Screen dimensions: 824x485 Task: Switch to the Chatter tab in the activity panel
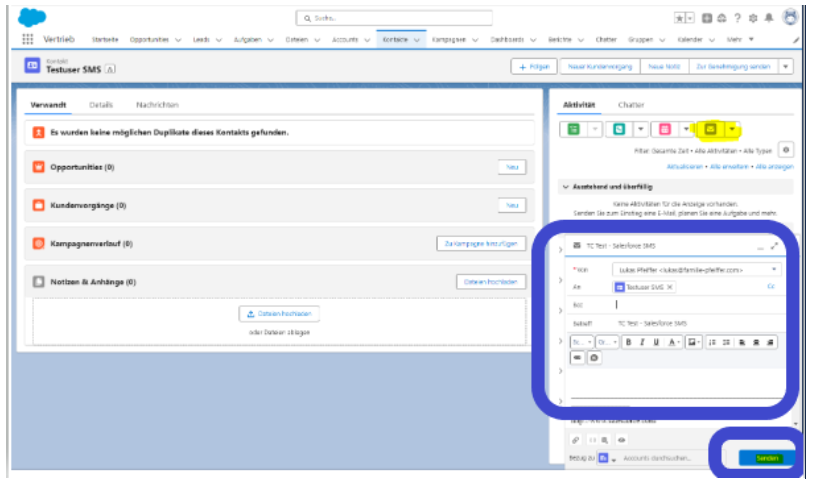pyautogui.click(x=631, y=104)
